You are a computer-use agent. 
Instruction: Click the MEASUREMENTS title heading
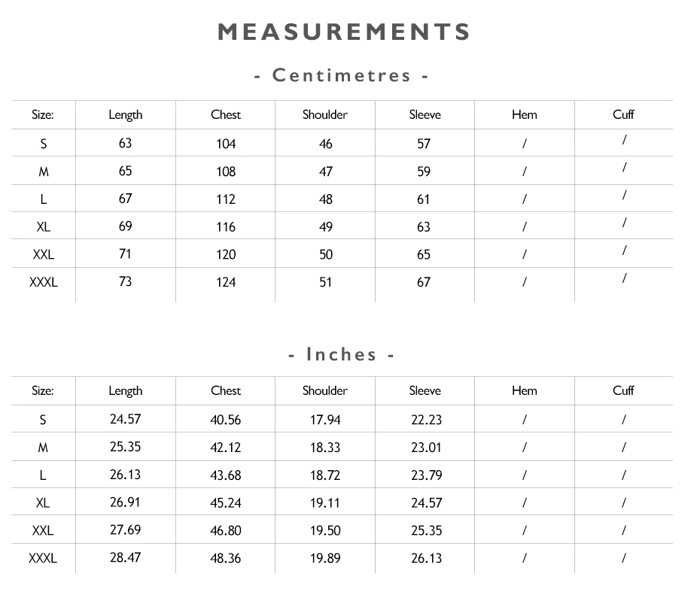(x=344, y=32)
